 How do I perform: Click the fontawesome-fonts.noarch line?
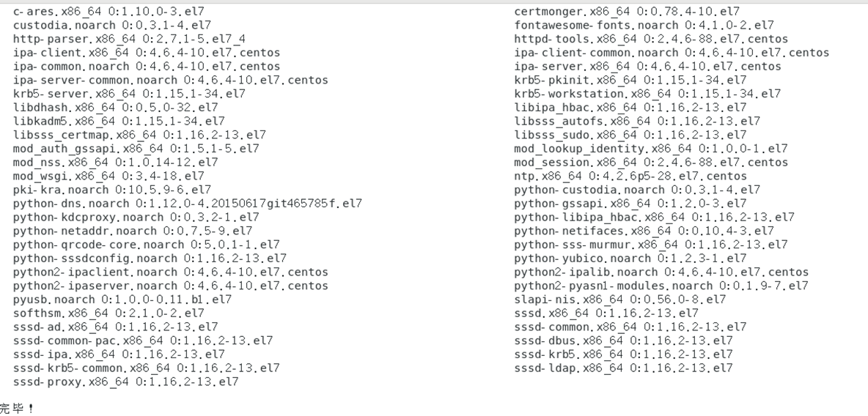click(644, 26)
